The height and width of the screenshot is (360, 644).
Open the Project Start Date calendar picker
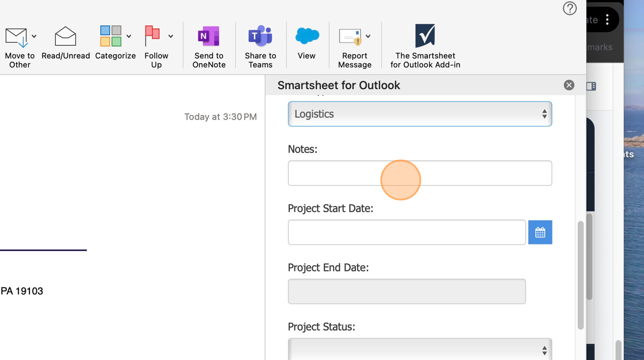(540, 232)
